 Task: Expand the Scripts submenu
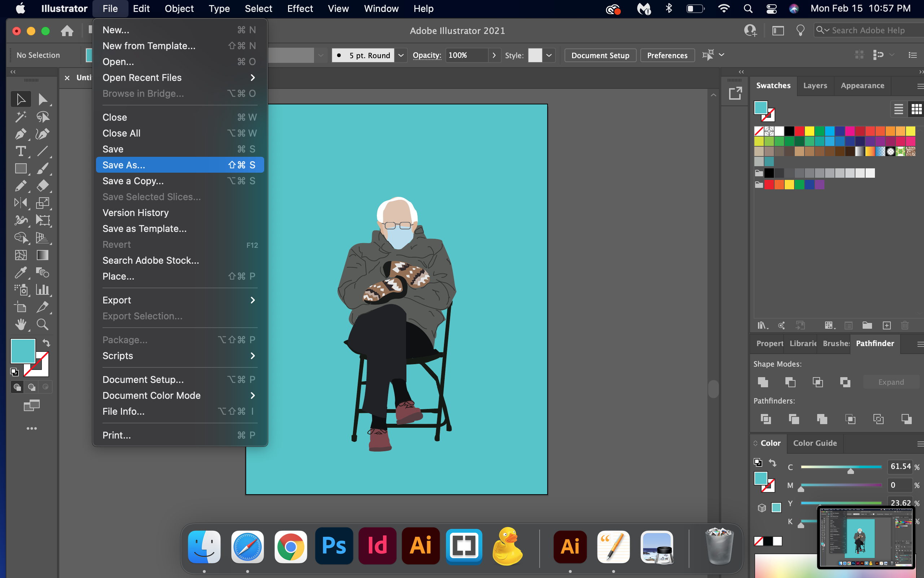(x=179, y=356)
